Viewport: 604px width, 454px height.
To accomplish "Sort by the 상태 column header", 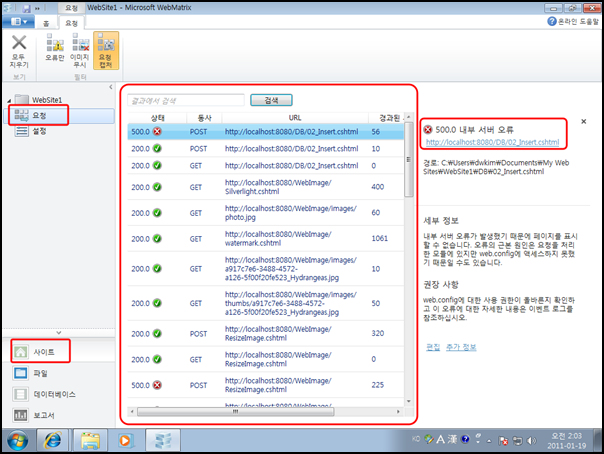I will [x=157, y=118].
